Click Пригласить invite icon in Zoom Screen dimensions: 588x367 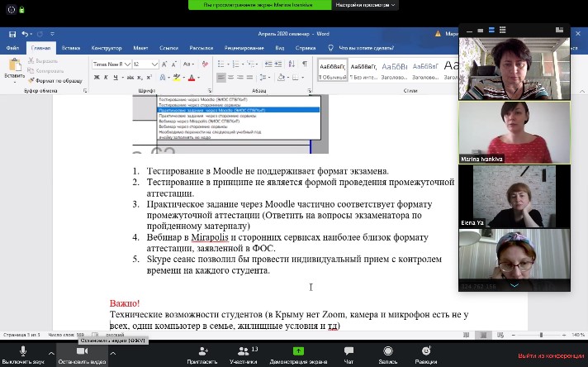pos(203,351)
